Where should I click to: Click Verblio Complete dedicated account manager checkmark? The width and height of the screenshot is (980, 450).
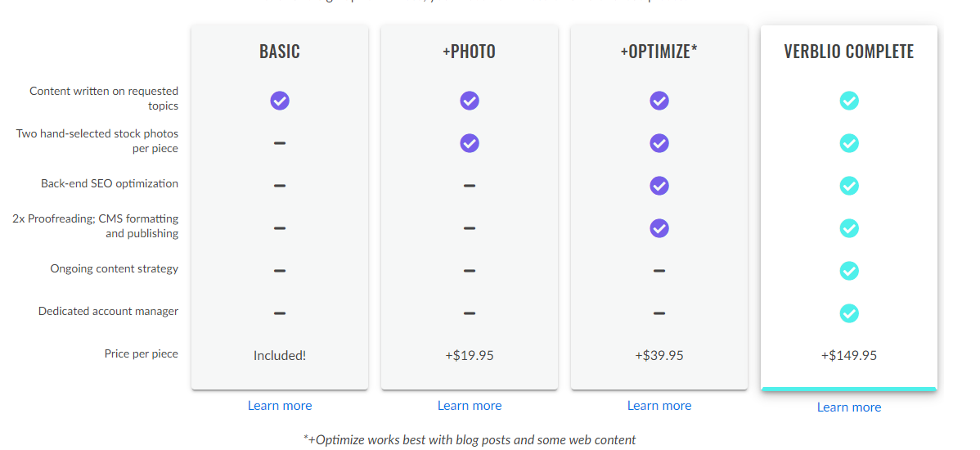[x=849, y=313]
